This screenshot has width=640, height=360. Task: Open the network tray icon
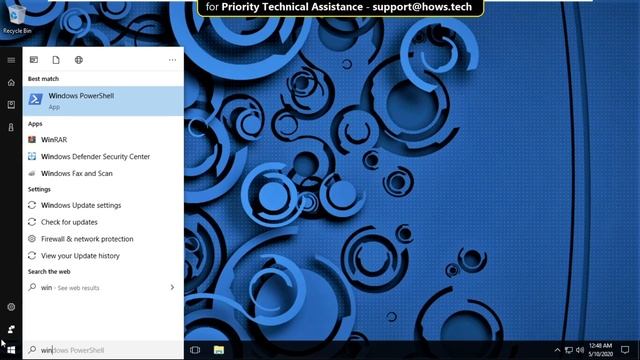(x=569, y=350)
